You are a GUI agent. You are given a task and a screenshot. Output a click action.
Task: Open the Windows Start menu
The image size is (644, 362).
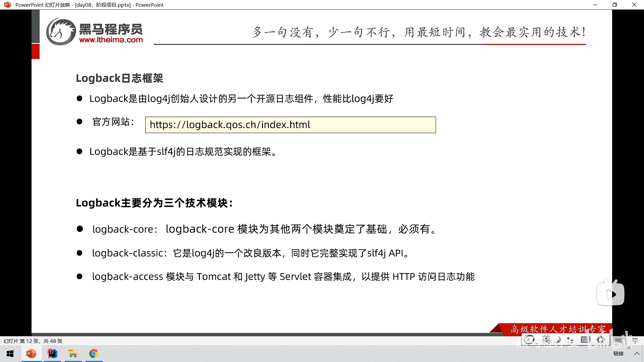tap(10, 354)
